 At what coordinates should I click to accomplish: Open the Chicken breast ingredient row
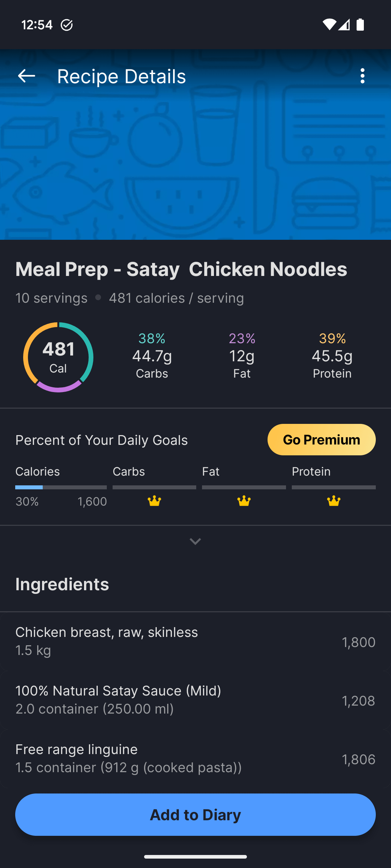click(195, 641)
